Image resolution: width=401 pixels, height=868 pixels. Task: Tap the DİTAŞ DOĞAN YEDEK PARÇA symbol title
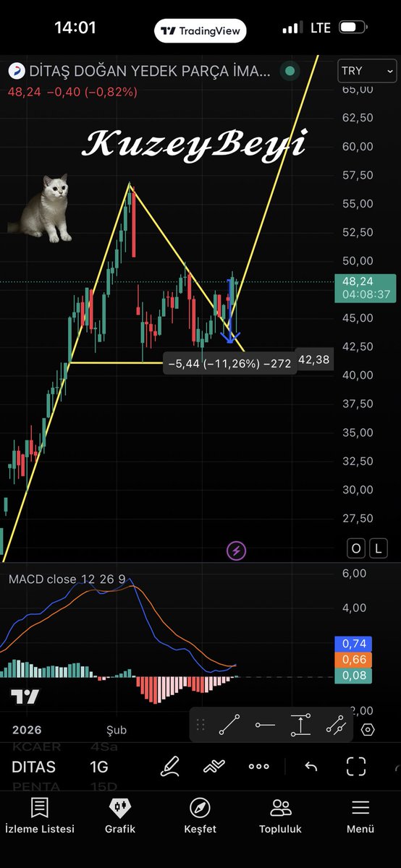pyautogui.click(x=149, y=72)
